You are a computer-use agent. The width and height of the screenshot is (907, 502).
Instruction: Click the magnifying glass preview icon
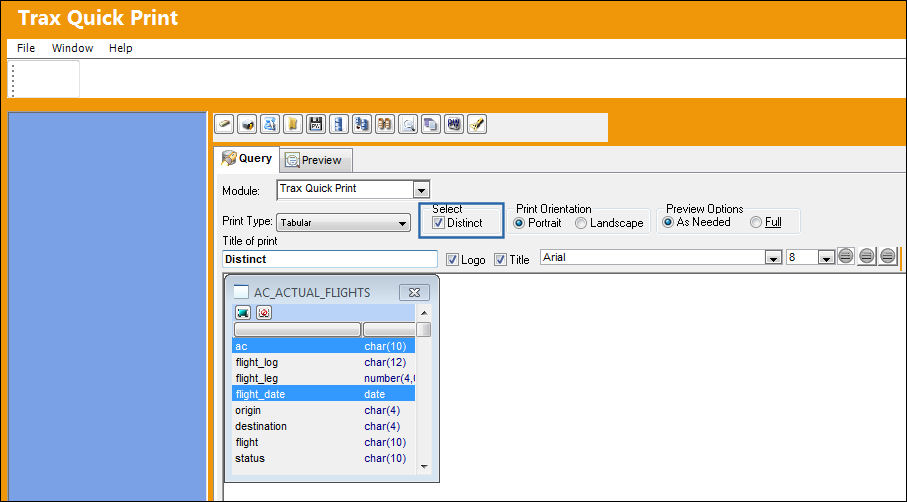(x=408, y=124)
